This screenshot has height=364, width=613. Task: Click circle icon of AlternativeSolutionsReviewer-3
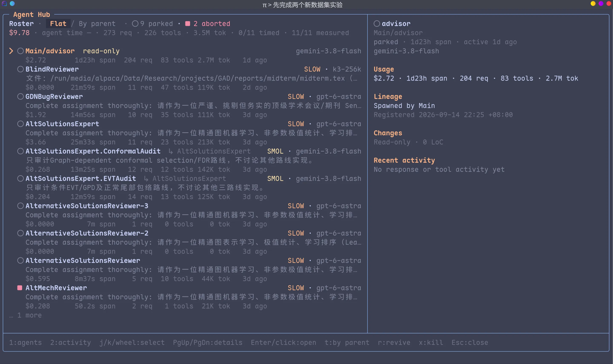[x=21, y=206]
